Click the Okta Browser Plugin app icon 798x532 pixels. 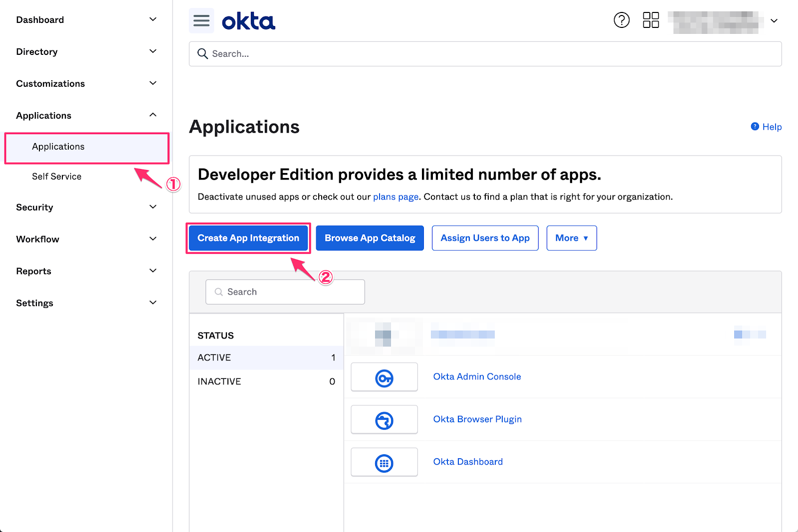point(384,420)
